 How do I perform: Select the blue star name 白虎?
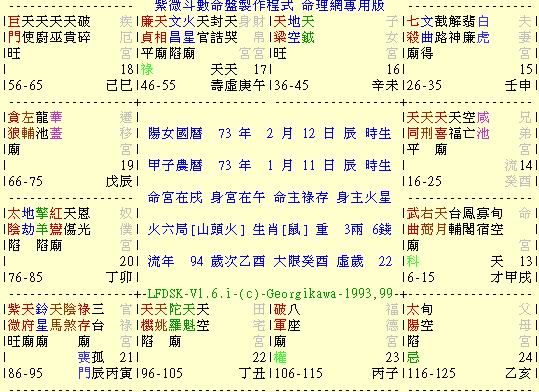[x=483, y=30]
